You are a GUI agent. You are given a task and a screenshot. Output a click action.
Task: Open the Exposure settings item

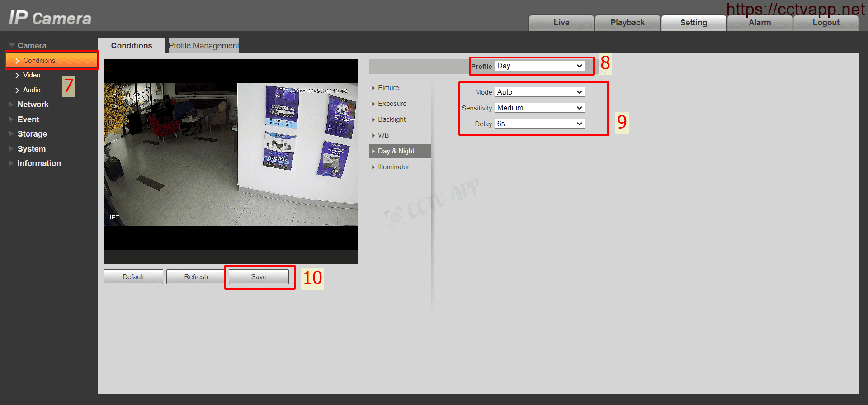[x=392, y=104]
